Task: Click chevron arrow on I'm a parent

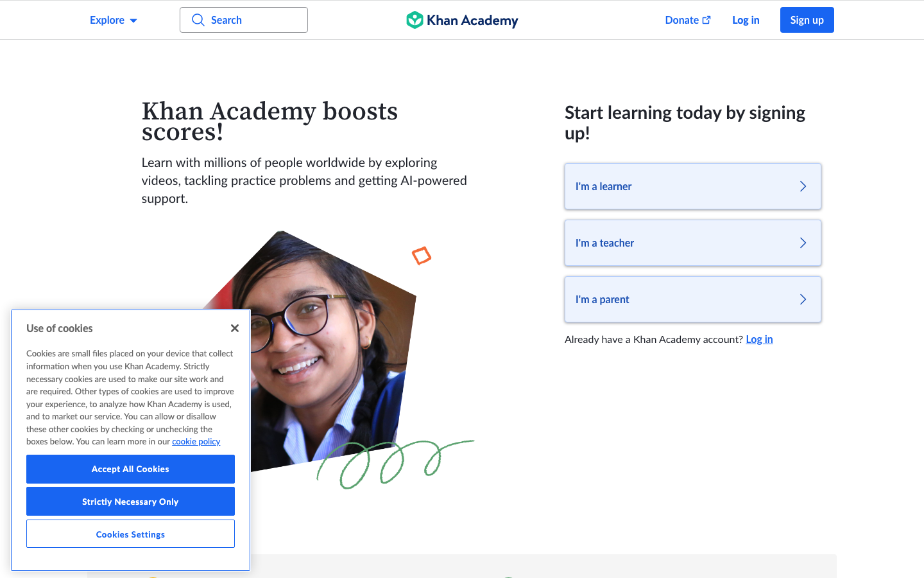Action: tap(803, 299)
